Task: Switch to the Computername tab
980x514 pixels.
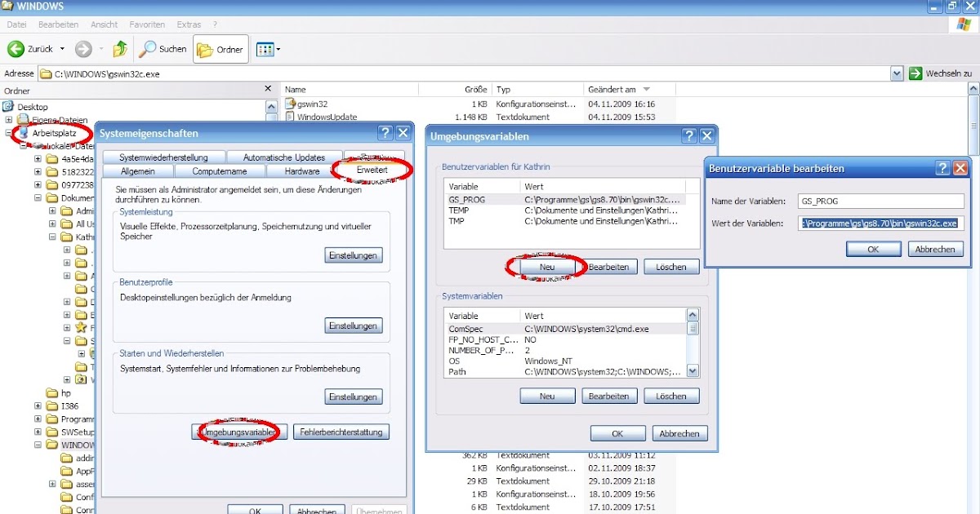Action: pos(220,171)
